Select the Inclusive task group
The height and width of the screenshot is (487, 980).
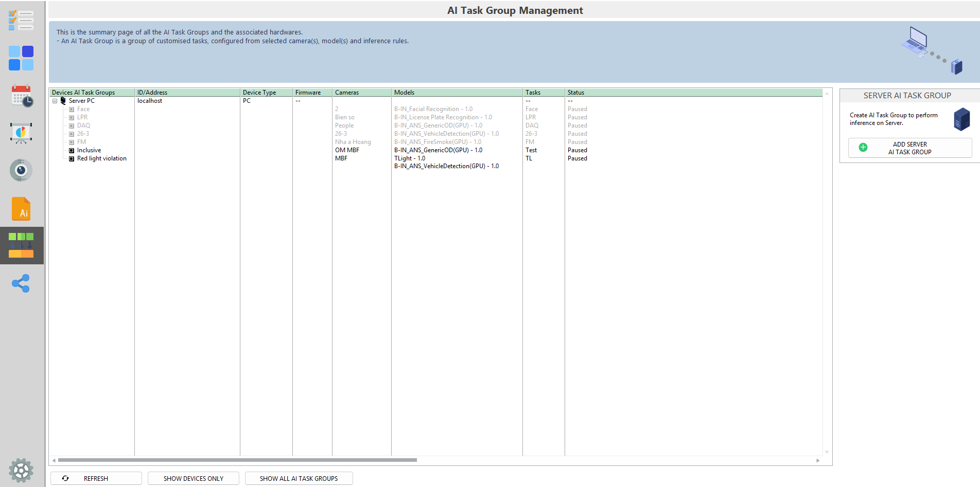coord(89,150)
